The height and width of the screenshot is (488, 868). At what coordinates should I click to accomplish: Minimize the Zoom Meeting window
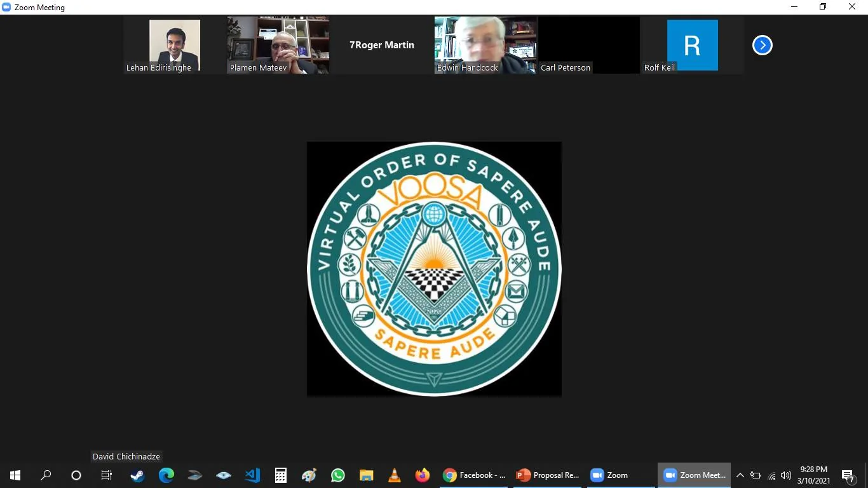(794, 7)
